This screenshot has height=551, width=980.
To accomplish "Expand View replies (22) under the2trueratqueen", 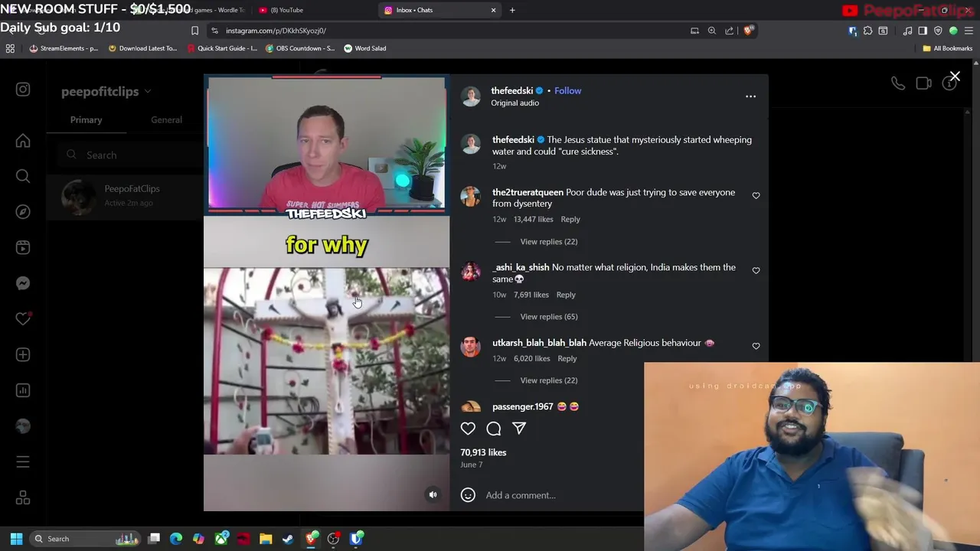I will pos(548,242).
